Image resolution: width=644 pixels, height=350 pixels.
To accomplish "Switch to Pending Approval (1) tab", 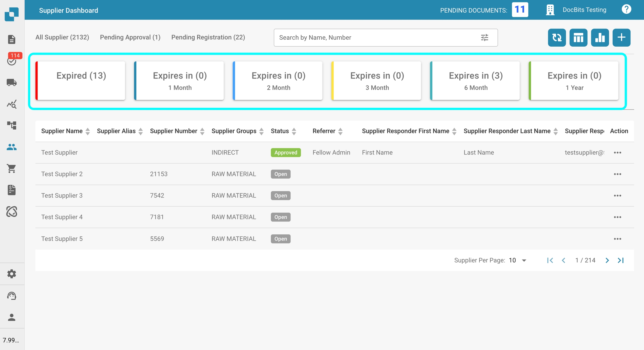I will [130, 37].
